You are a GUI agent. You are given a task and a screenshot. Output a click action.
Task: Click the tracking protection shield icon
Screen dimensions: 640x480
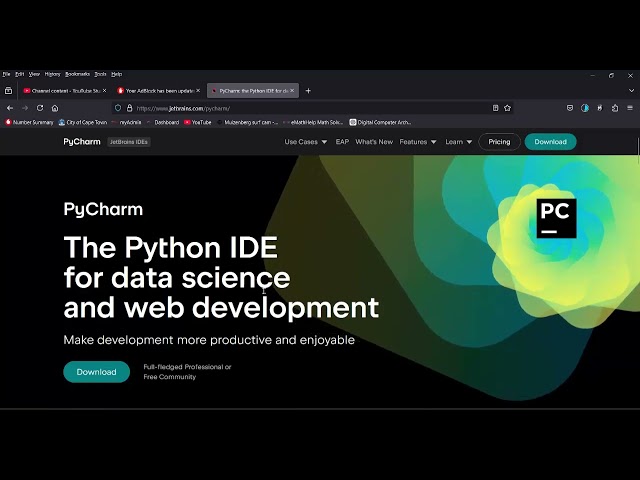click(x=118, y=108)
